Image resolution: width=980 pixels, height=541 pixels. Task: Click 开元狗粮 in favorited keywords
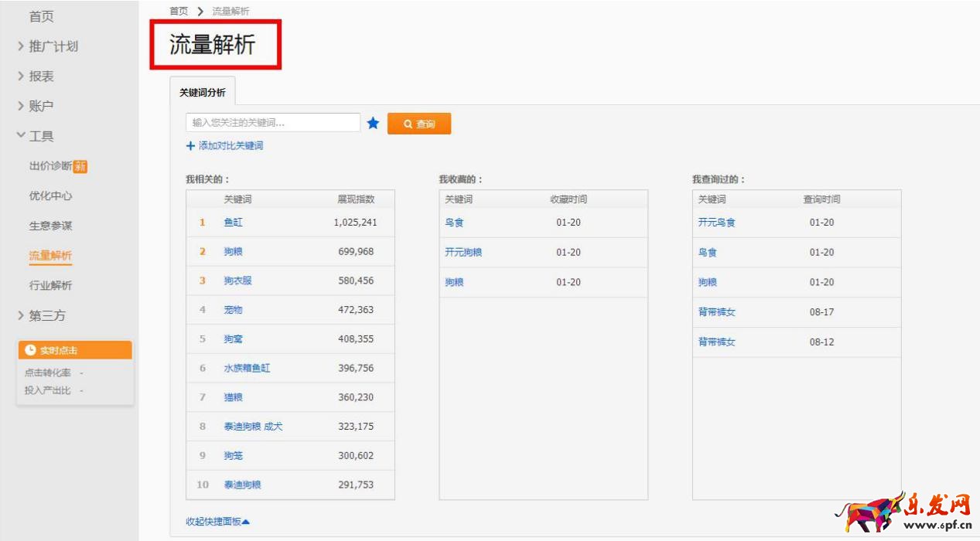[x=463, y=253]
